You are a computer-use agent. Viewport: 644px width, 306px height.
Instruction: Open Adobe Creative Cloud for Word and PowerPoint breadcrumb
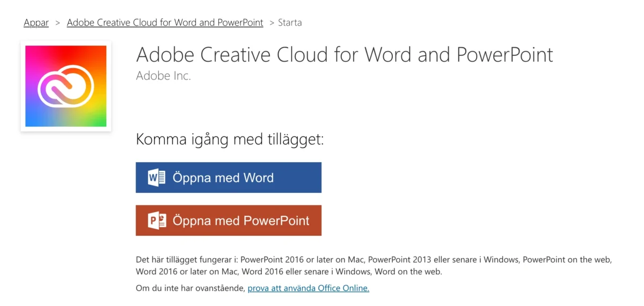click(x=165, y=23)
